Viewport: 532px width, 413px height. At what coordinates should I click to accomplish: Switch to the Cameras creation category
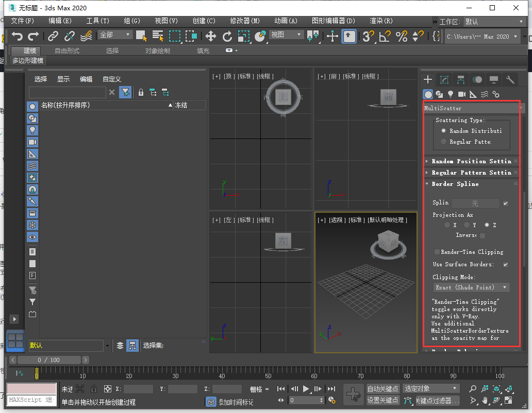462,94
